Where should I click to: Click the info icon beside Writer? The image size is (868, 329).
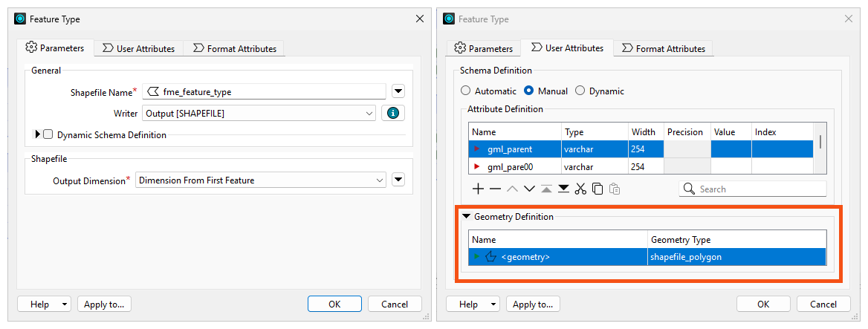coord(393,113)
